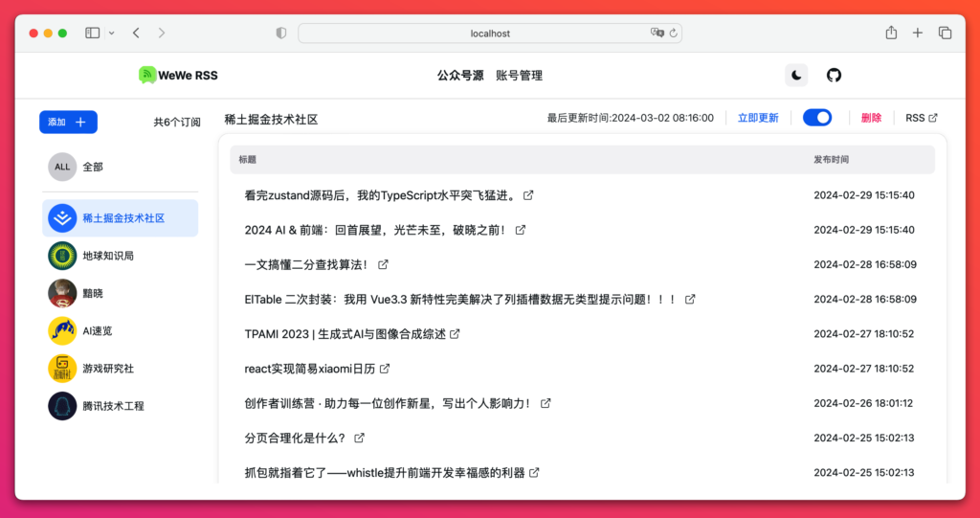Go back in browser history

coord(136,34)
